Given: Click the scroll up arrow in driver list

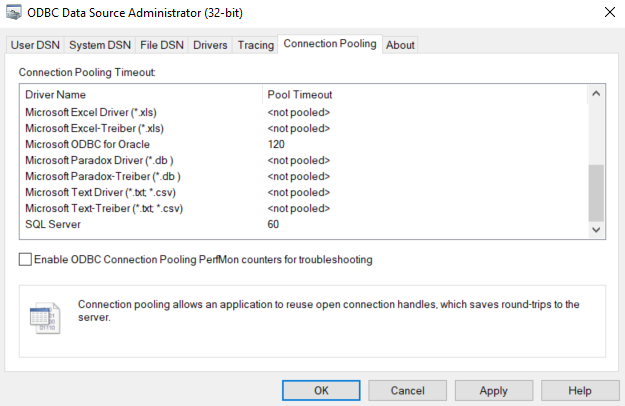Looking at the screenshot, I should click(596, 94).
